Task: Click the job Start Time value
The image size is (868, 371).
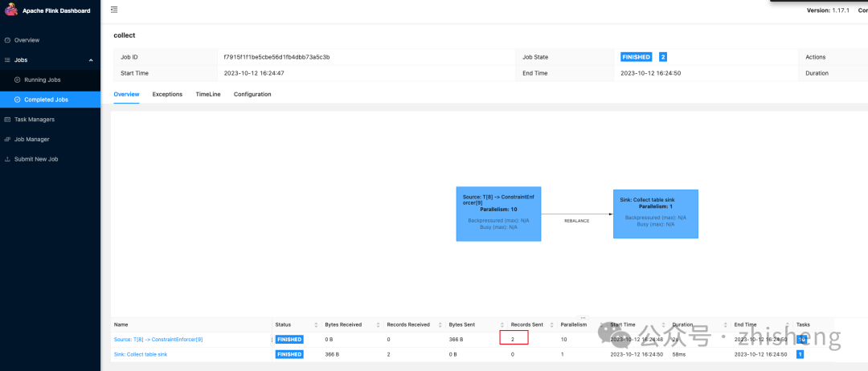Action: [x=254, y=73]
